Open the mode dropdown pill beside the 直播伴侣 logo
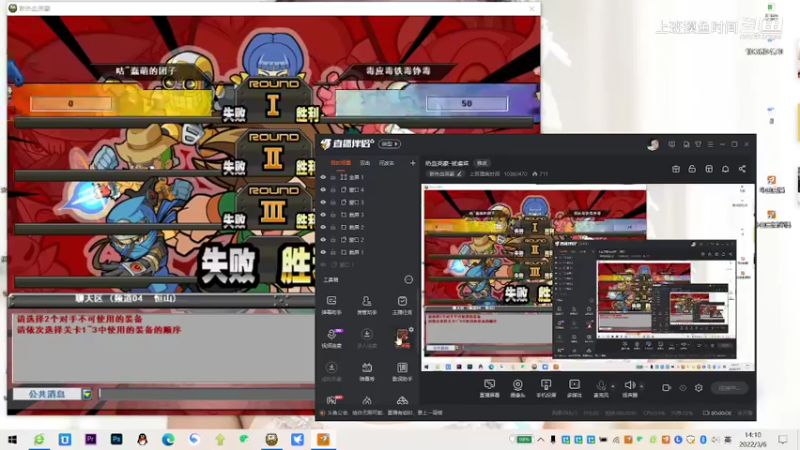Viewport: 800px width, 450px height. 389,144
